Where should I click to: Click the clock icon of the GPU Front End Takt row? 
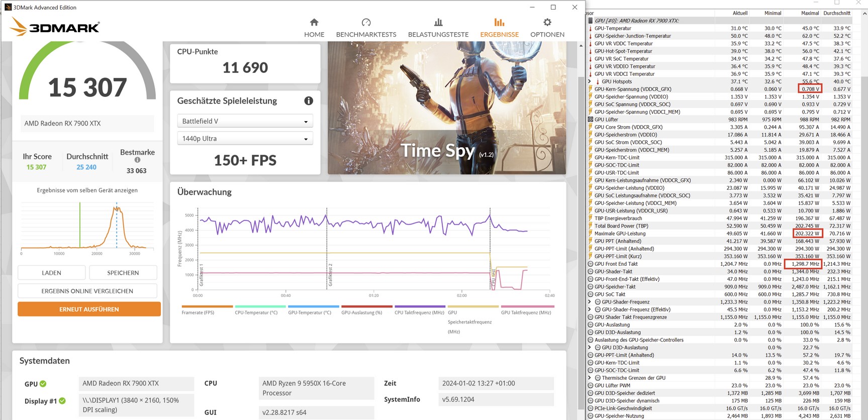(591, 264)
